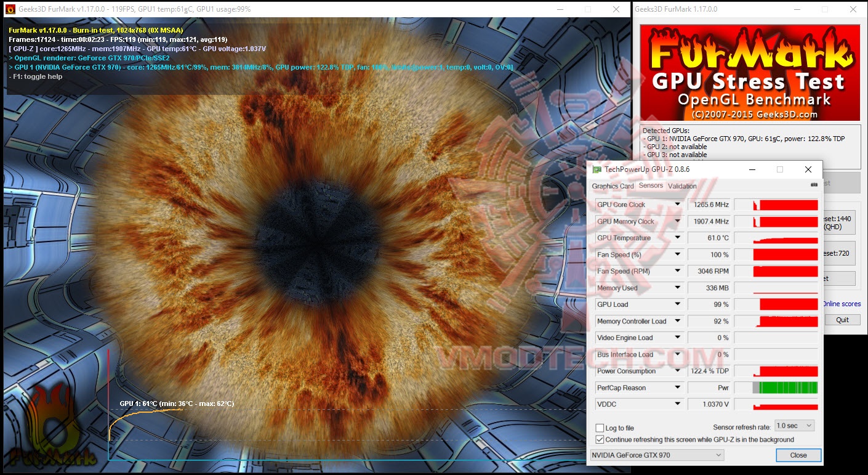Click the GPU Temperature history graph
This screenshot has width=868, height=475.
point(776,238)
